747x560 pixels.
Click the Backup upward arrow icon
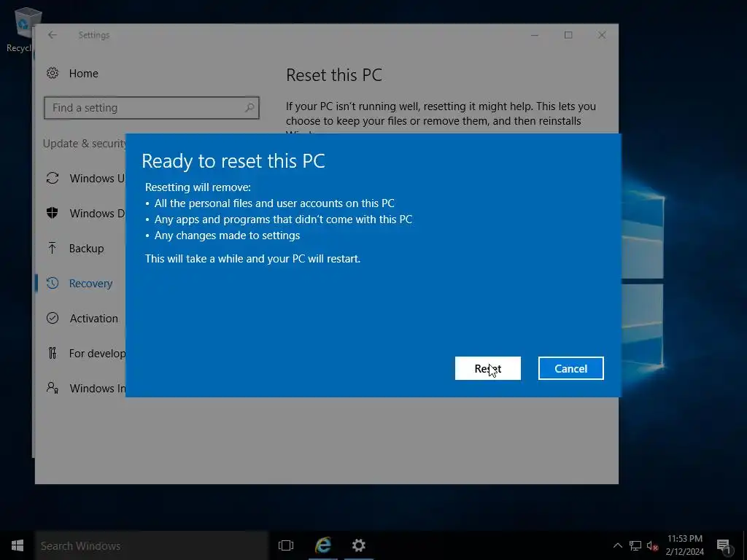53,248
